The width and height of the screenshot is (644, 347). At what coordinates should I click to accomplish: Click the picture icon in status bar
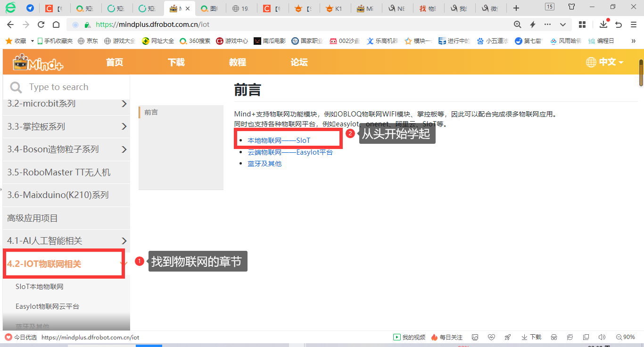point(475,337)
